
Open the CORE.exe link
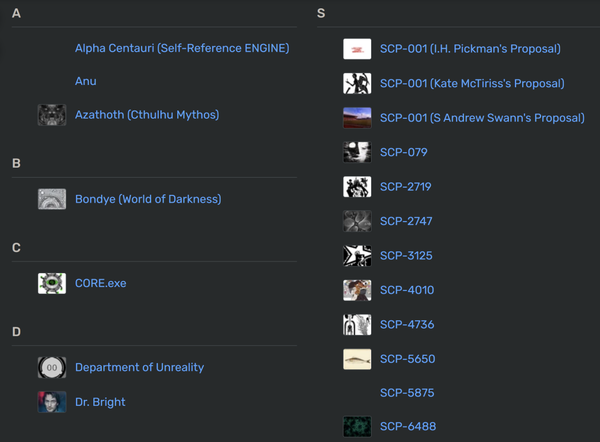tap(101, 283)
